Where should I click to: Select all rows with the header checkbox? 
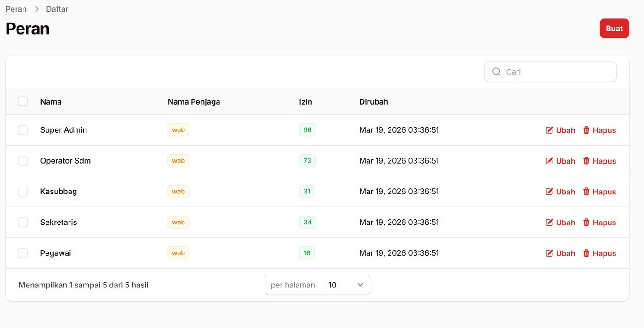(x=23, y=101)
